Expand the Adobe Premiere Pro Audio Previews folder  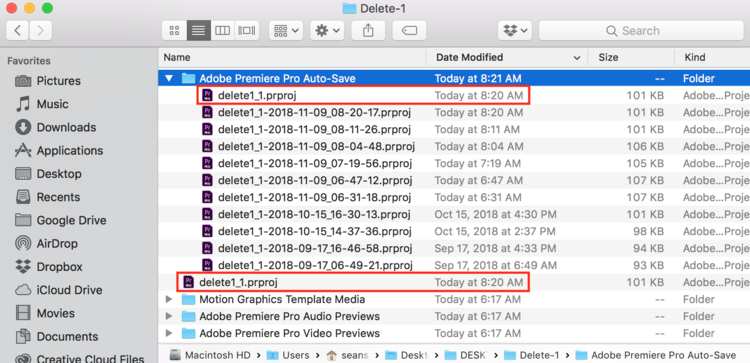pos(168,317)
